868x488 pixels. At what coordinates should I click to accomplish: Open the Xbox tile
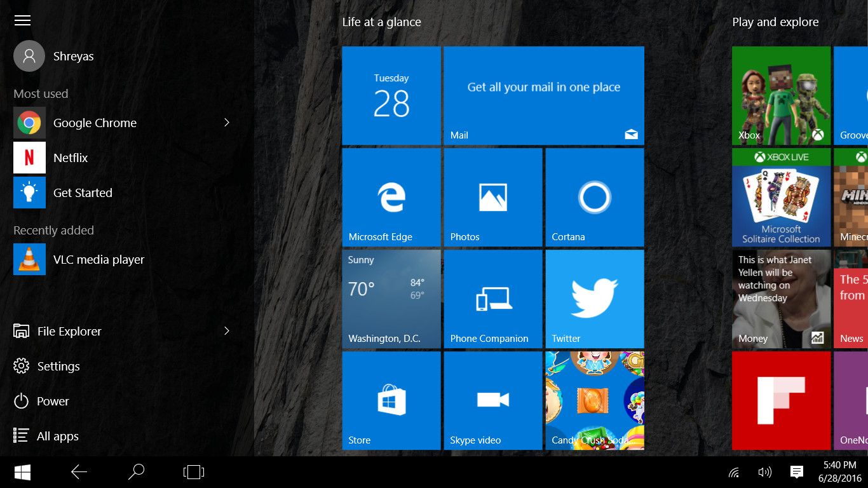782,95
